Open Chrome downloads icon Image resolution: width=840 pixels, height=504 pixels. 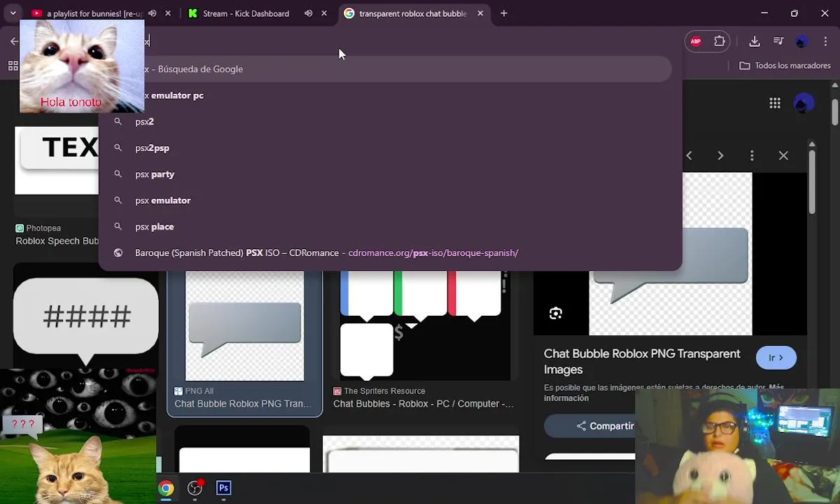pos(755,41)
